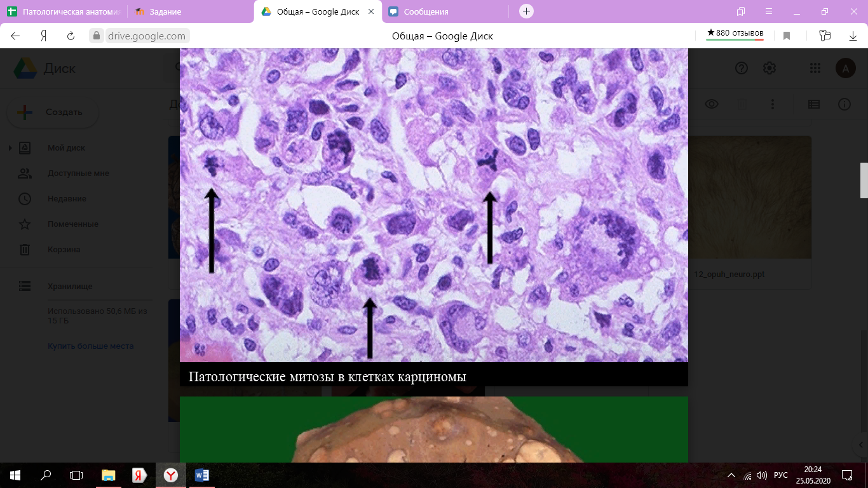Open Мой диск in the sidebar

[66, 148]
